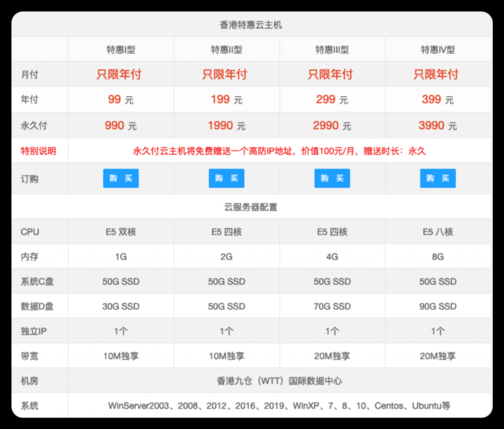The image size is (504, 429).
Task: Click the 99 元 yearly price
Action: click(x=121, y=99)
